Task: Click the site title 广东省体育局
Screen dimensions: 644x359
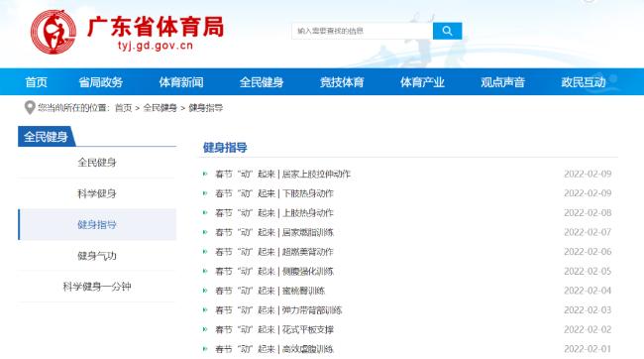Action: (156, 27)
